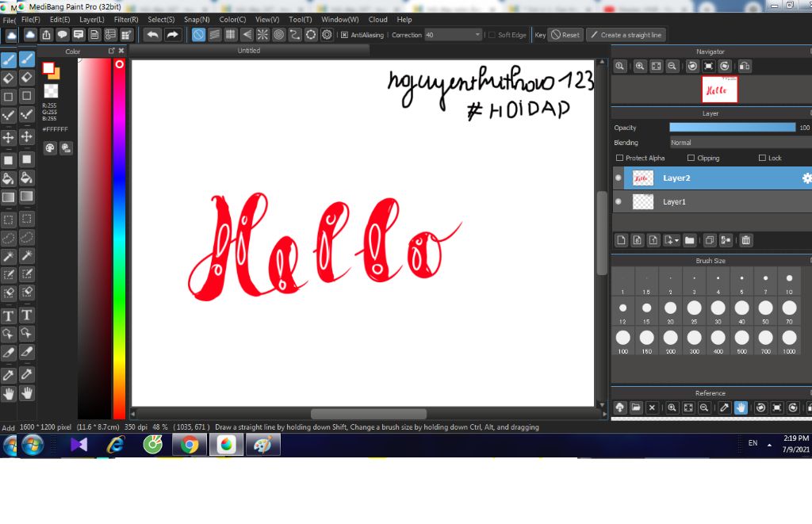Viewport: 812px width, 524px height.
Task: Choose brush size 100
Action: click(x=623, y=341)
